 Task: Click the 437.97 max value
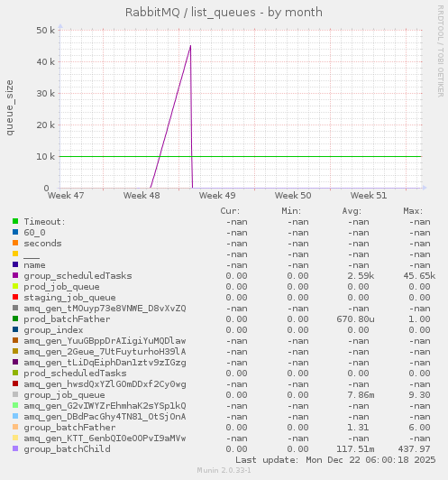tap(414, 449)
